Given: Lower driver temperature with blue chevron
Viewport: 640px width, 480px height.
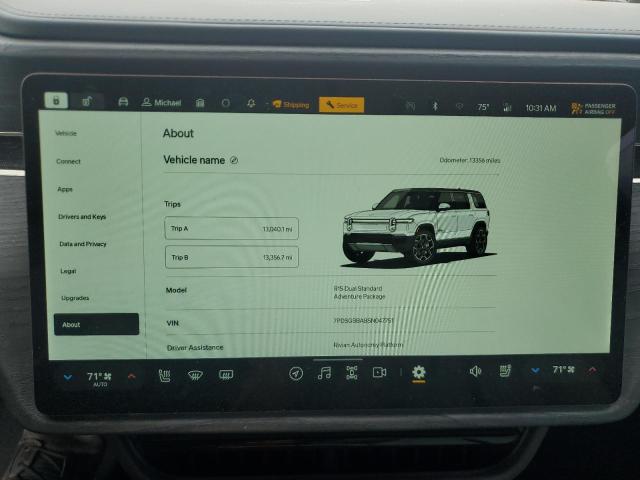Looking at the screenshot, I should [x=68, y=377].
